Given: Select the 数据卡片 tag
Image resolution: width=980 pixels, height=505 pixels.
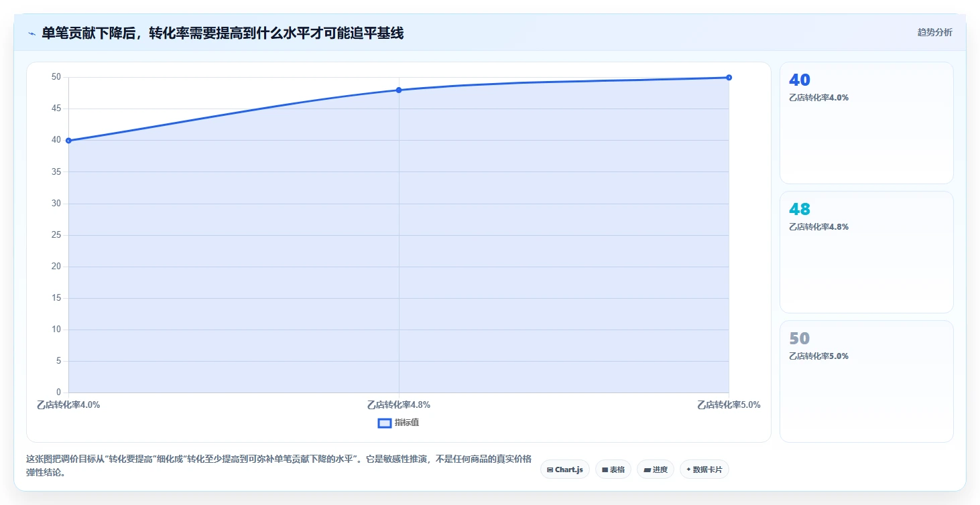Looking at the screenshot, I should click(x=704, y=470).
